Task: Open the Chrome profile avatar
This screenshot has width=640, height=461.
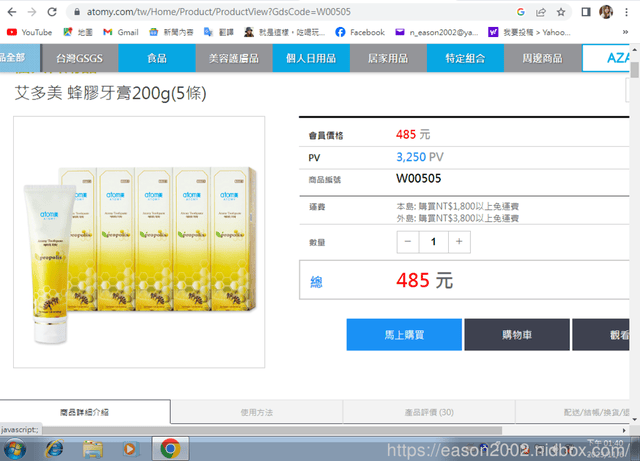Action: [606, 12]
